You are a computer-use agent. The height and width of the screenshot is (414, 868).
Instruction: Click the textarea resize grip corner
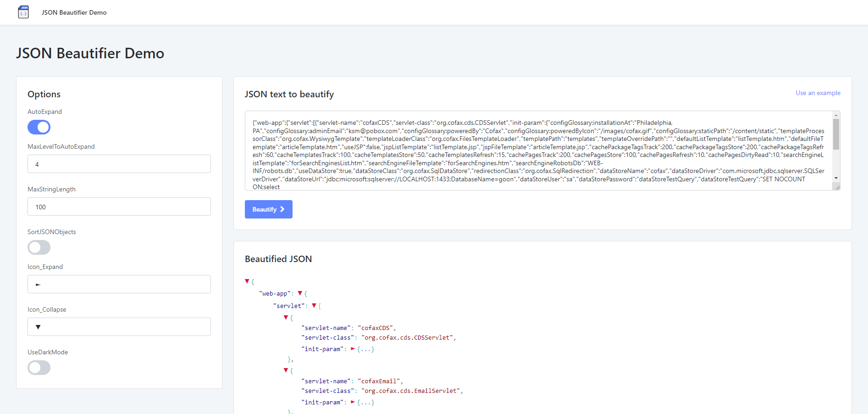(837, 187)
